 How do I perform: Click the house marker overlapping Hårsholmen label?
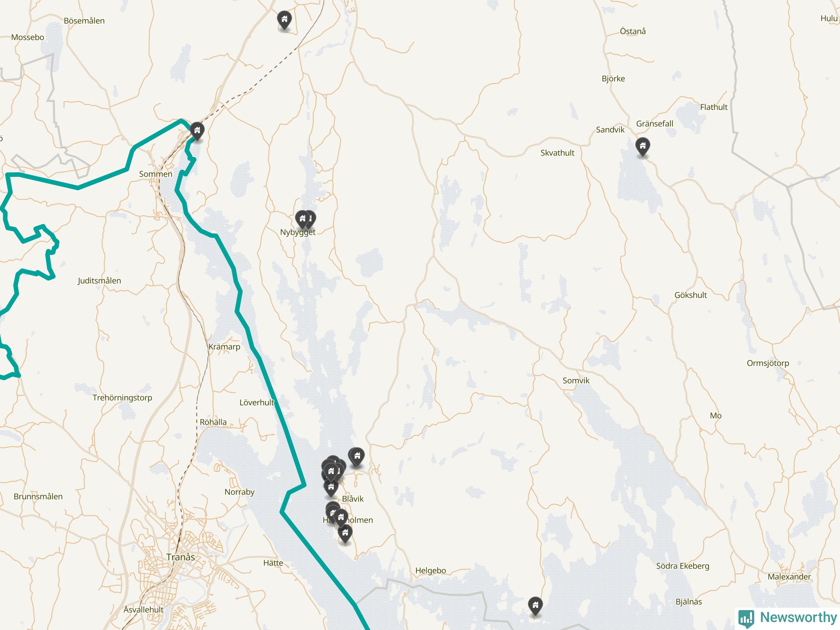coord(341,517)
